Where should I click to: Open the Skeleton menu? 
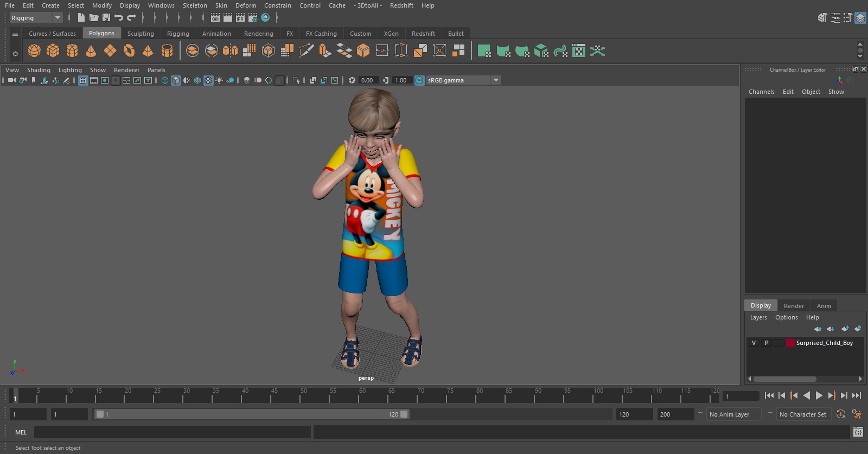(x=195, y=5)
